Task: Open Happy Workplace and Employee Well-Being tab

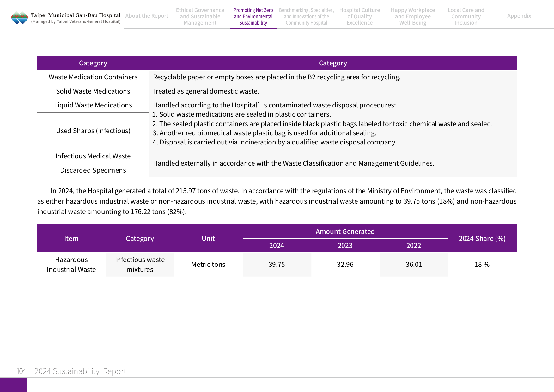Action: (413, 16)
